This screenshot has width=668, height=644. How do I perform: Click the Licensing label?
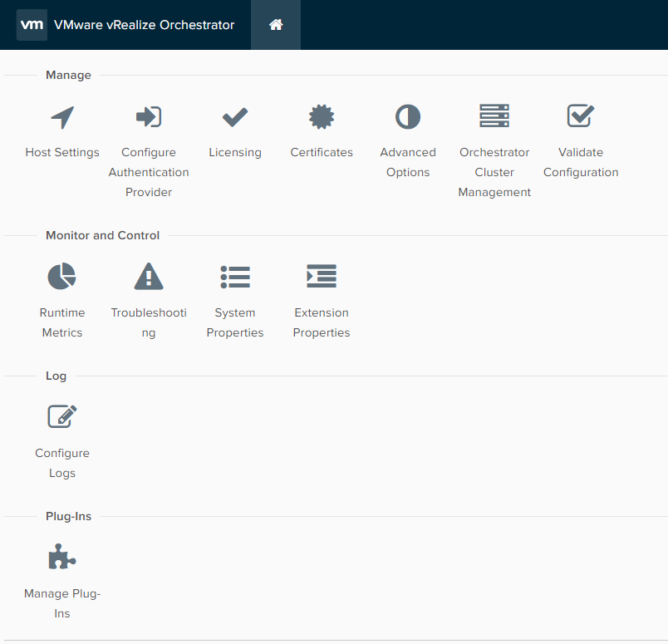point(235,152)
